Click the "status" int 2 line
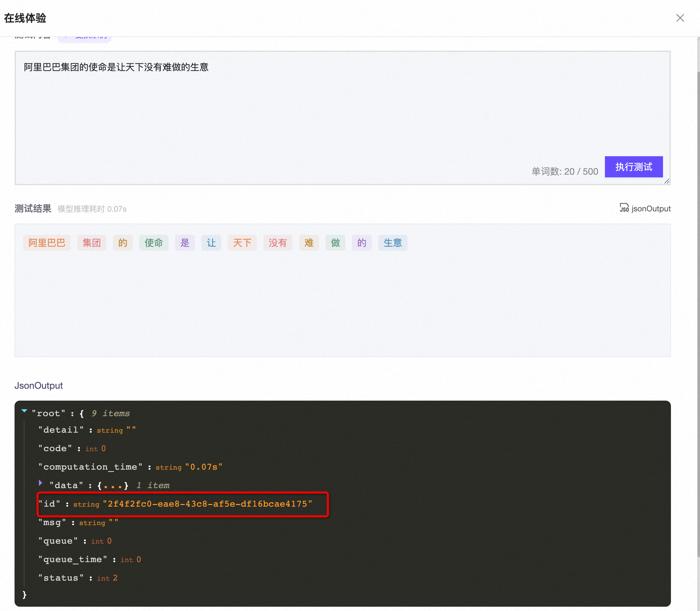The image size is (700, 611). [78, 578]
